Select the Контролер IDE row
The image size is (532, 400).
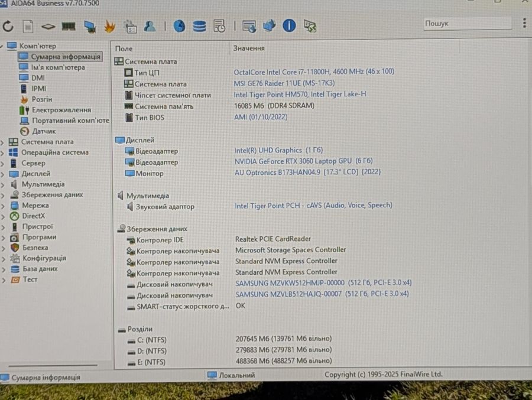[219, 239]
